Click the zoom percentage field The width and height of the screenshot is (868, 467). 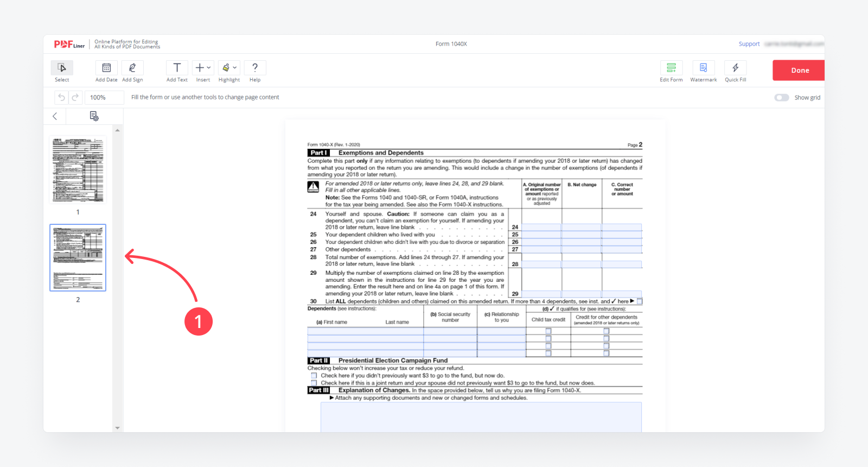click(x=104, y=98)
